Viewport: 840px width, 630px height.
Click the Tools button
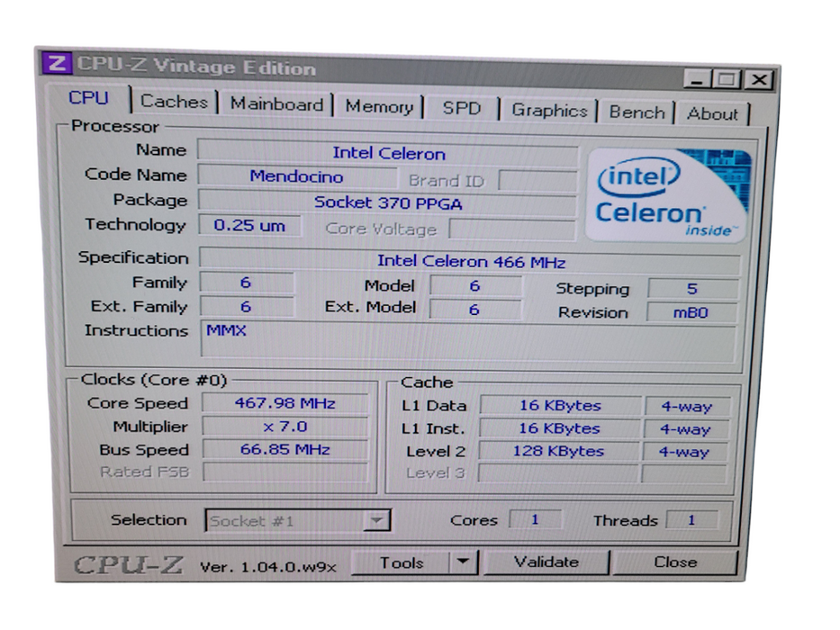tap(402, 562)
